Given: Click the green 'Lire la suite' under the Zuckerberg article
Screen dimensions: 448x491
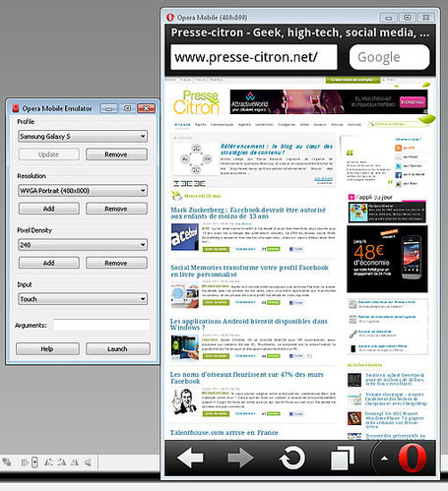Looking at the screenshot, I should point(216,249).
